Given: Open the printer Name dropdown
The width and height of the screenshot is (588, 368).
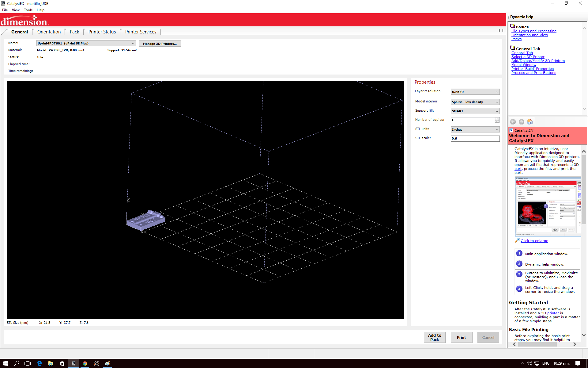Looking at the screenshot, I should (x=86, y=43).
